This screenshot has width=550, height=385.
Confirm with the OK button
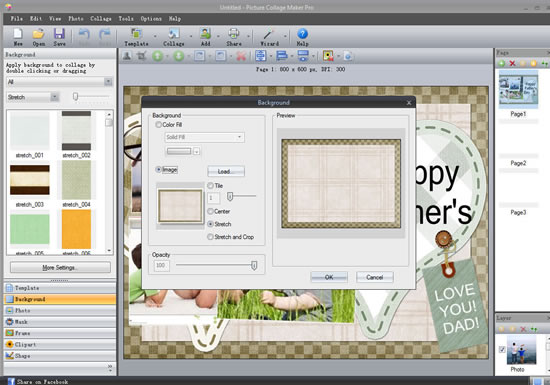click(x=329, y=277)
